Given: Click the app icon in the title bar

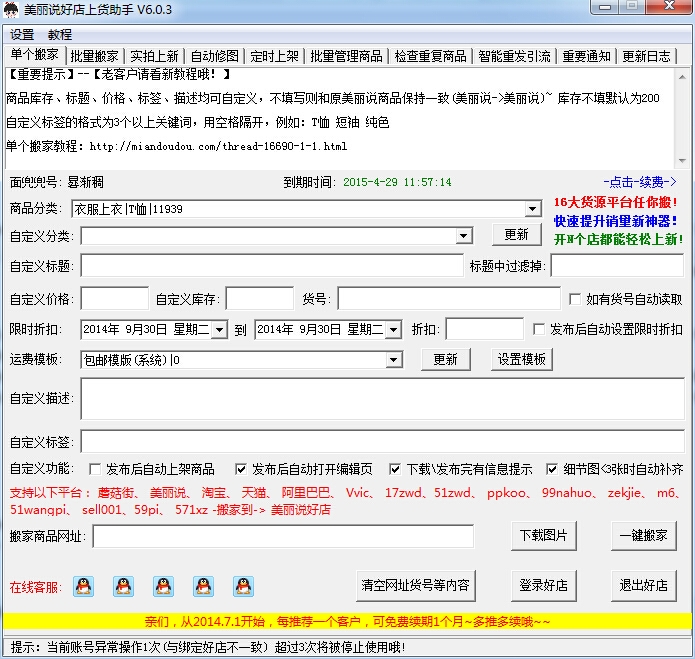Looking at the screenshot, I should point(14,10).
